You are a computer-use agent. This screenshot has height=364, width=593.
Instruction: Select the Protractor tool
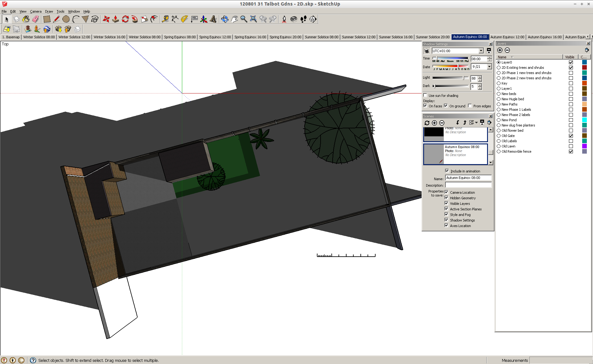184,19
